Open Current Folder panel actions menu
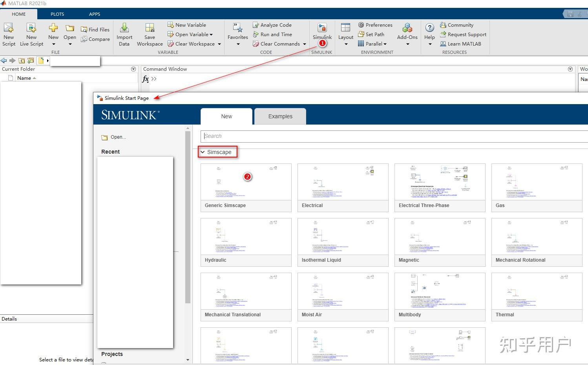Screen dimensions: 588x365 point(133,69)
